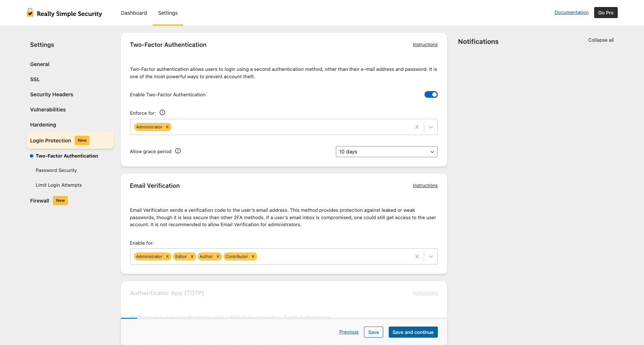Open Vulnerabilities section

pyautogui.click(x=48, y=110)
